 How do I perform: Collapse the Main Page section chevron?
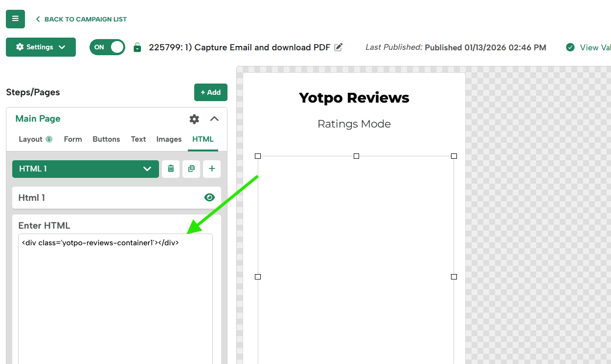pyautogui.click(x=214, y=119)
